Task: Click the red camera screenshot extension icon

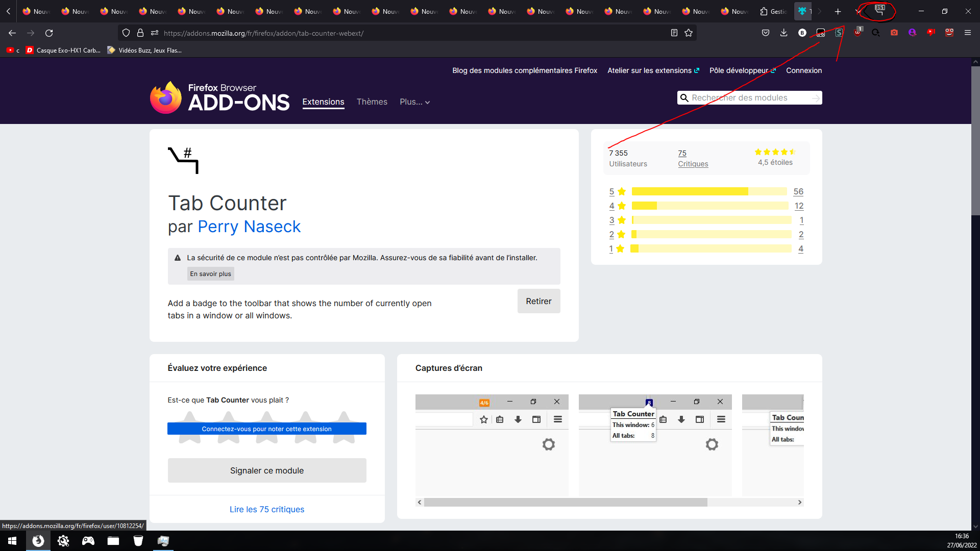Action: tap(894, 33)
